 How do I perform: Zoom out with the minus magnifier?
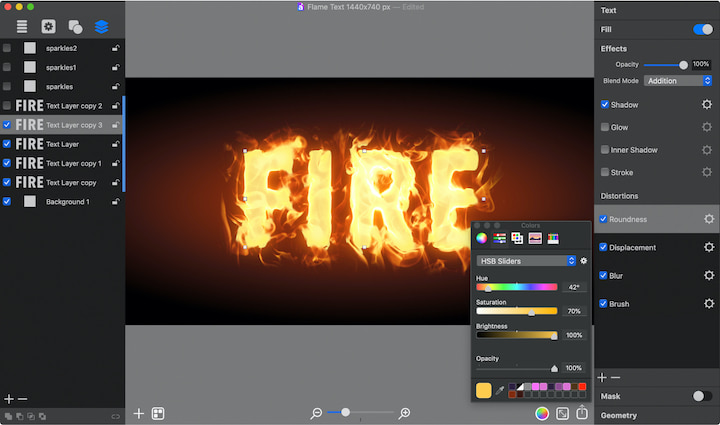tap(316, 414)
